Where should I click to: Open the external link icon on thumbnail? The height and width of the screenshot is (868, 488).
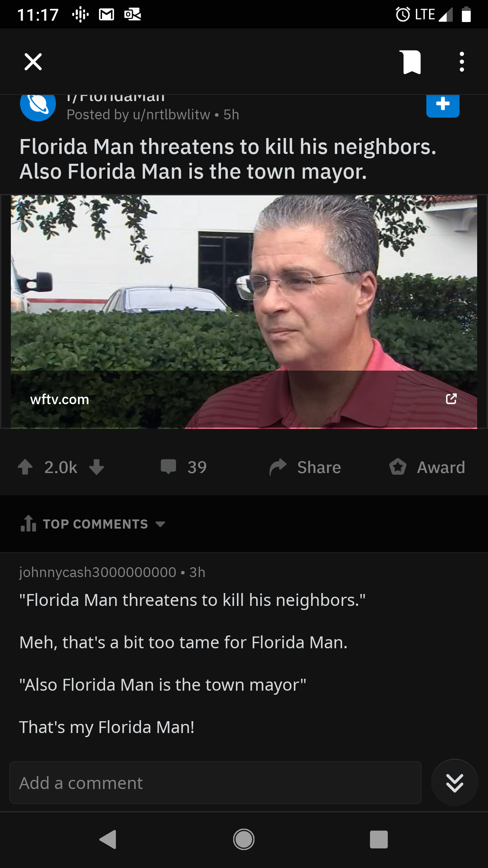coord(451,399)
